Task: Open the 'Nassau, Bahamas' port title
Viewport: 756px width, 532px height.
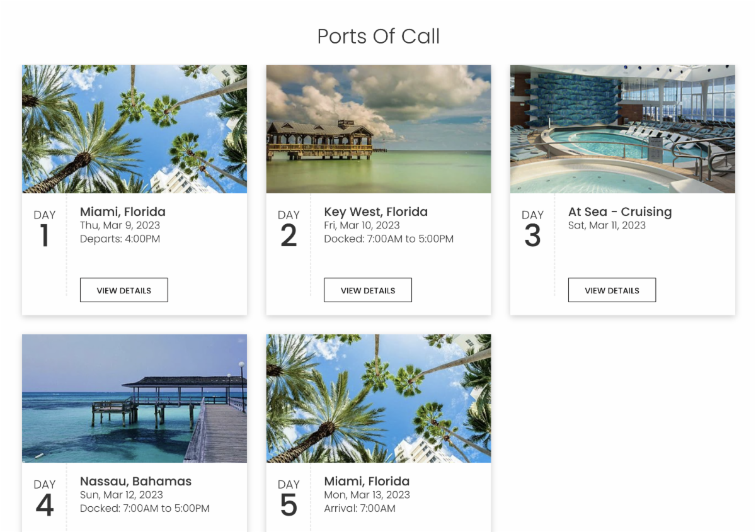Action: [135, 482]
